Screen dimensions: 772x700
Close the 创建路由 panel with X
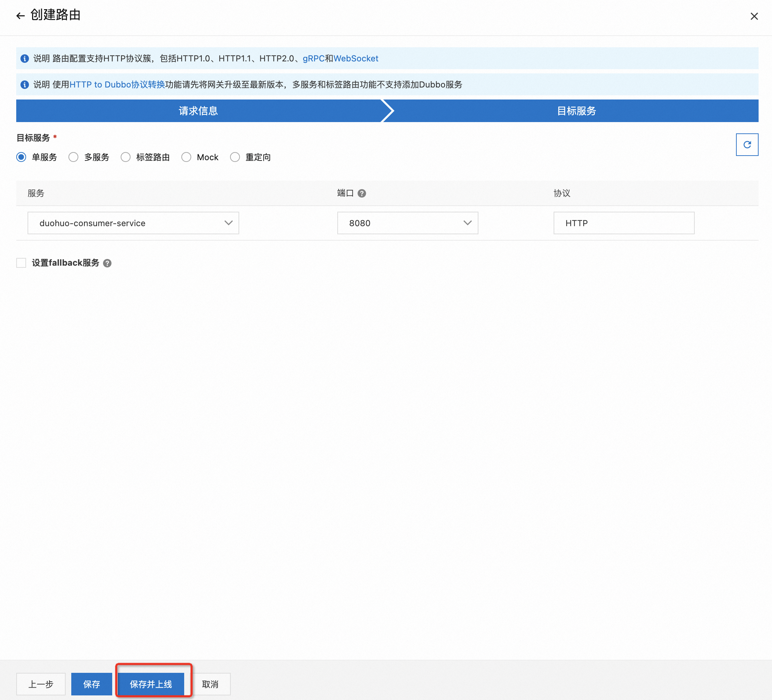[754, 16]
